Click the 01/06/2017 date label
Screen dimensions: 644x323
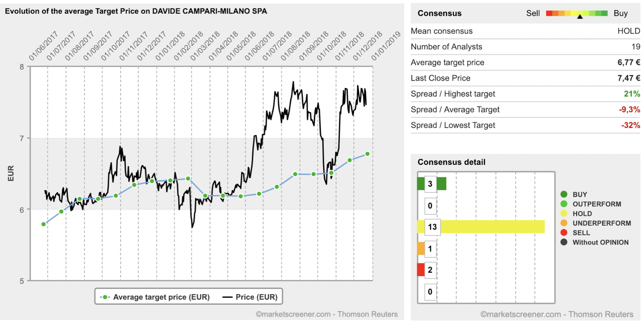43,46
